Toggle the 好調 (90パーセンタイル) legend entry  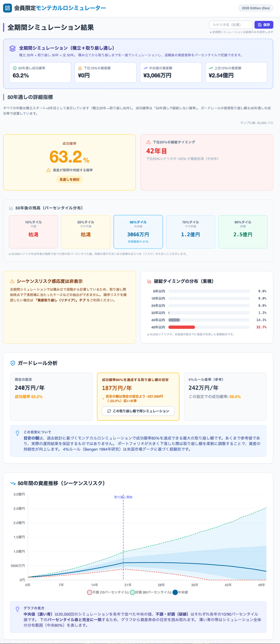[x=150, y=592]
